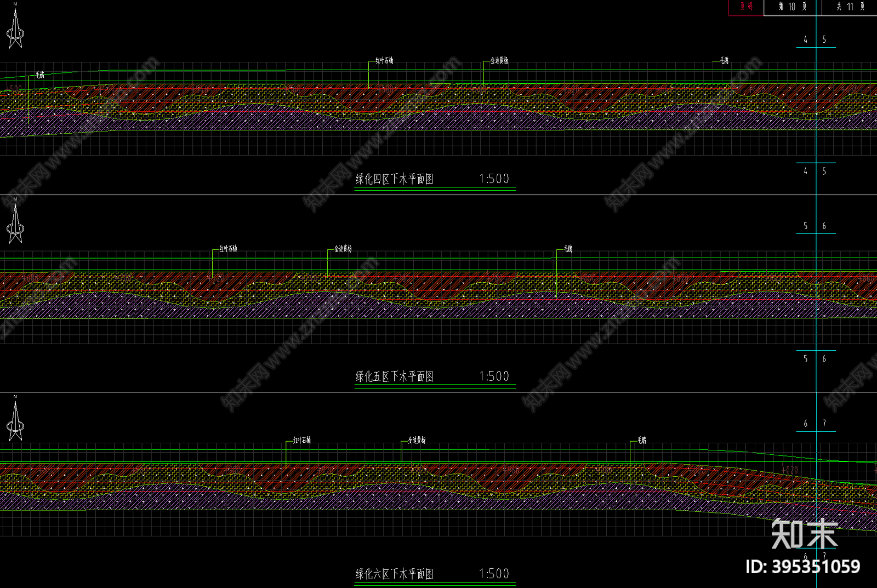The height and width of the screenshot is (588, 877).
Task: Click the 1:500 scale of 绿化六区 plan
Action: (x=494, y=574)
